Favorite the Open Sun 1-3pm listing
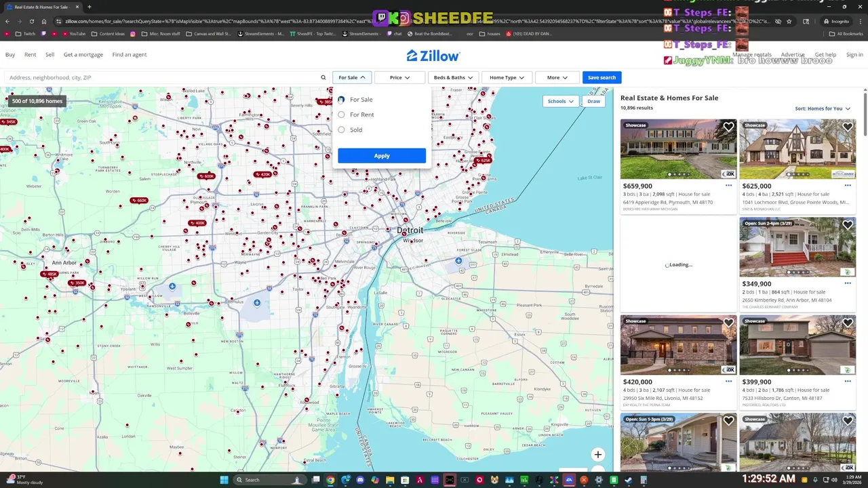 [x=728, y=421]
